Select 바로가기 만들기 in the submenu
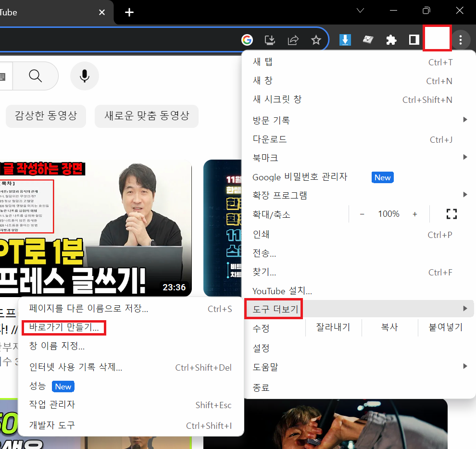476x449 pixels. click(63, 327)
